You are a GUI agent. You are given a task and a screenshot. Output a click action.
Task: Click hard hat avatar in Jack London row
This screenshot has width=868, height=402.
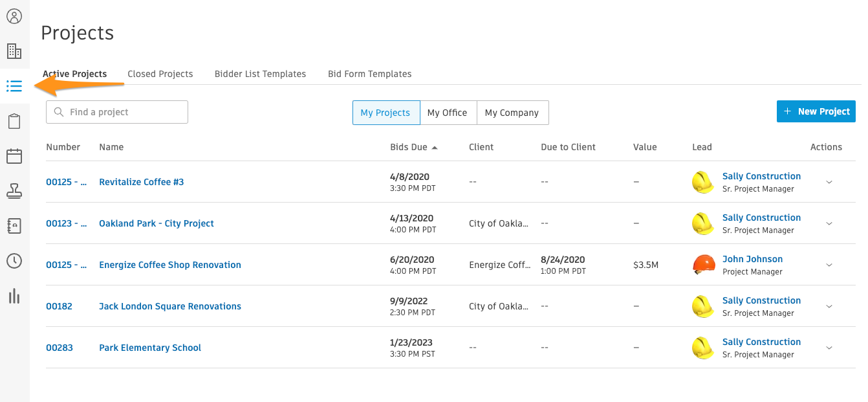coord(702,306)
